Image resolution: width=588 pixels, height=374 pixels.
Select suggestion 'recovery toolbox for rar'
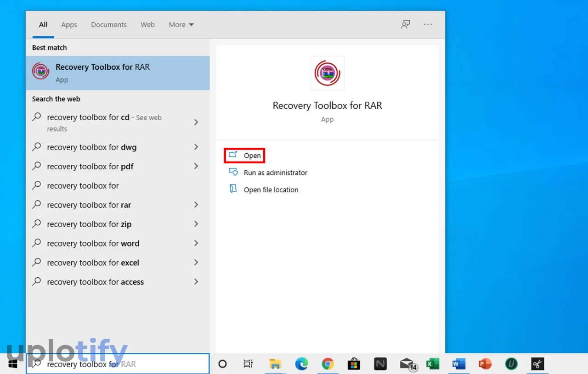[x=118, y=205]
